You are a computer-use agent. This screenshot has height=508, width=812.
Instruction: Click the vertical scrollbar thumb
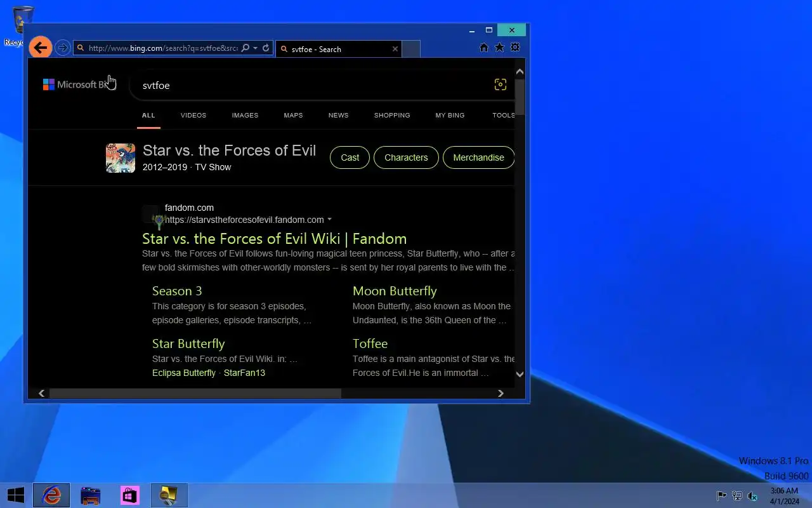pyautogui.click(x=520, y=97)
